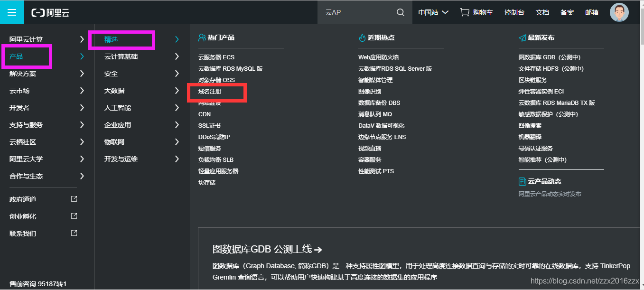Open 云服务器 ECS product
The height and width of the screenshot is (290, 644).
tap(216, 57)
